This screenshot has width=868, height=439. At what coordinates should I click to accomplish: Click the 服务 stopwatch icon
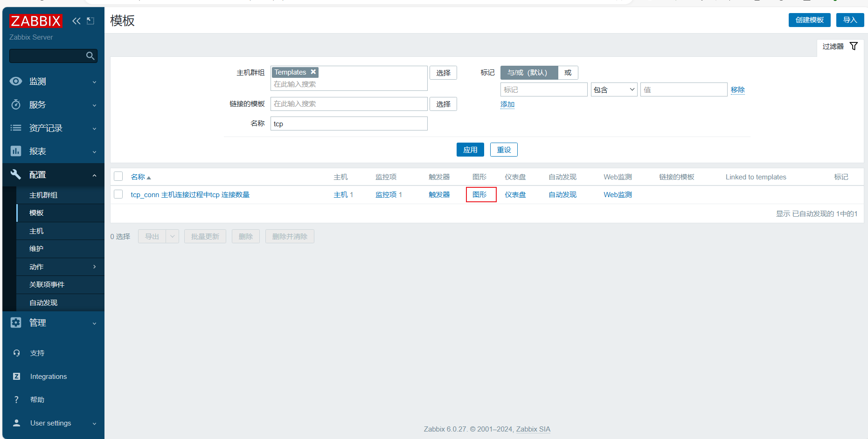pos(16,104)
